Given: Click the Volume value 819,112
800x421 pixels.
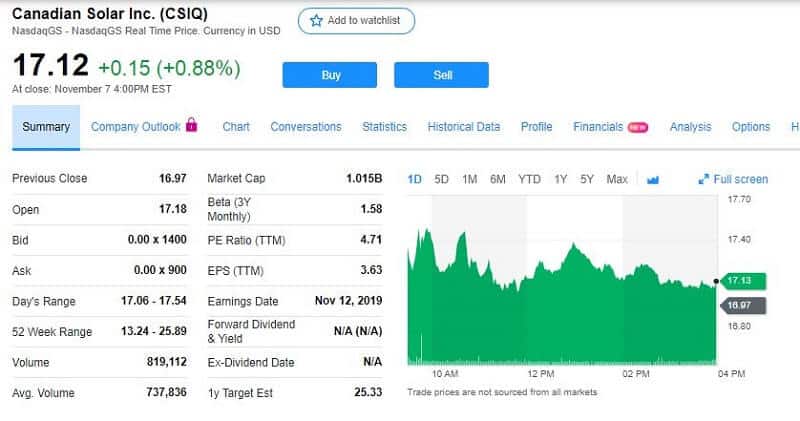Looking at the screenshot, I should point(167,362).
